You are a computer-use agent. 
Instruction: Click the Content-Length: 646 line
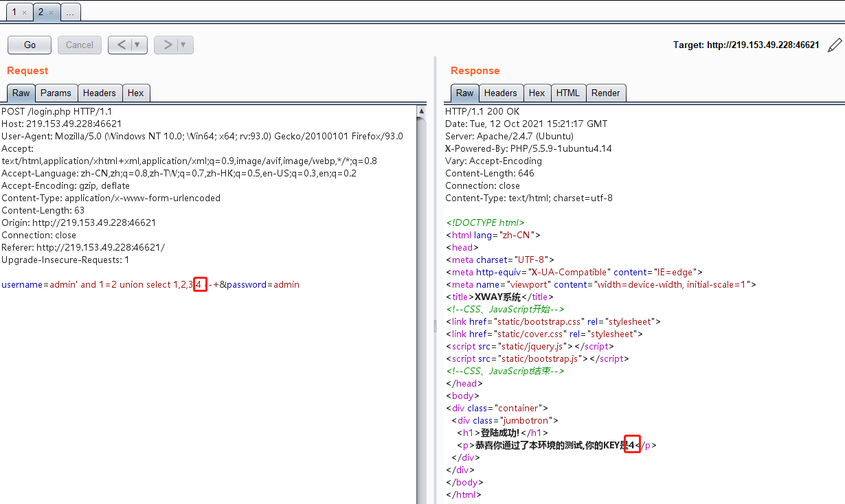pos(490,173)
